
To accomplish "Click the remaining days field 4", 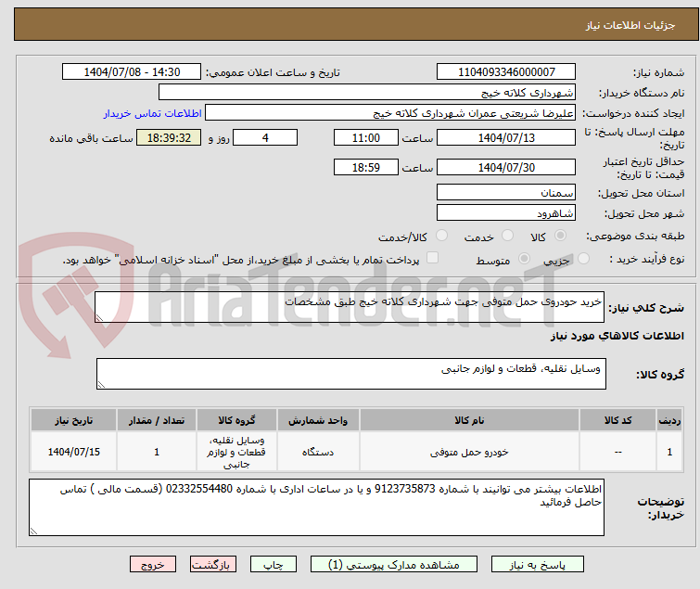I will (x=265, y=137).
